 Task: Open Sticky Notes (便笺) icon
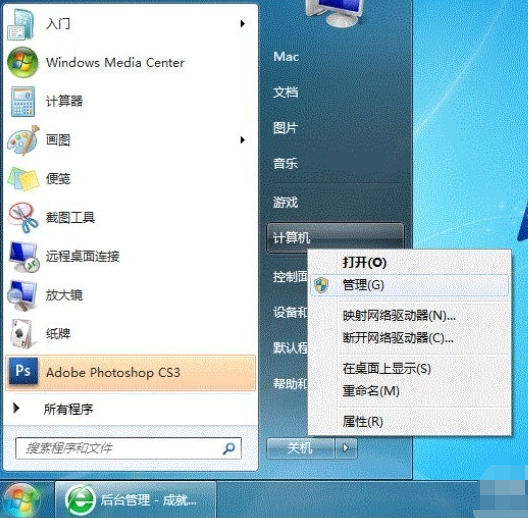[23, 179]
